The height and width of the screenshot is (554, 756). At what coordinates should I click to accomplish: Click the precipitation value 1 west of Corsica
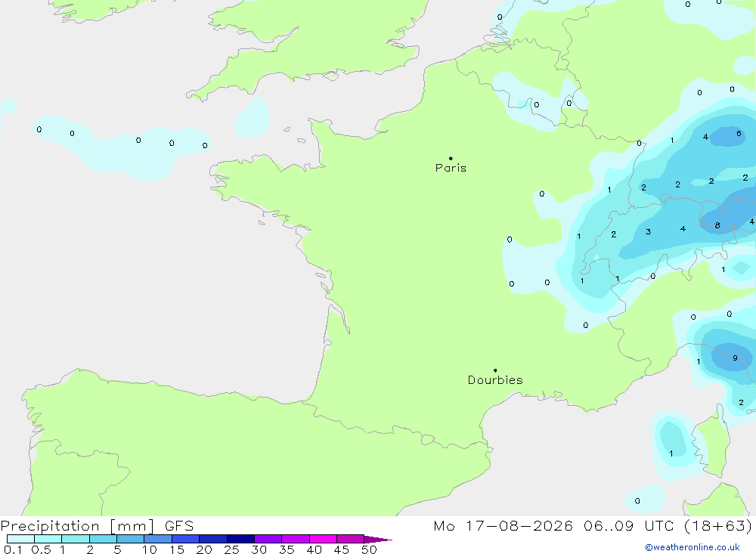[671, 453]
